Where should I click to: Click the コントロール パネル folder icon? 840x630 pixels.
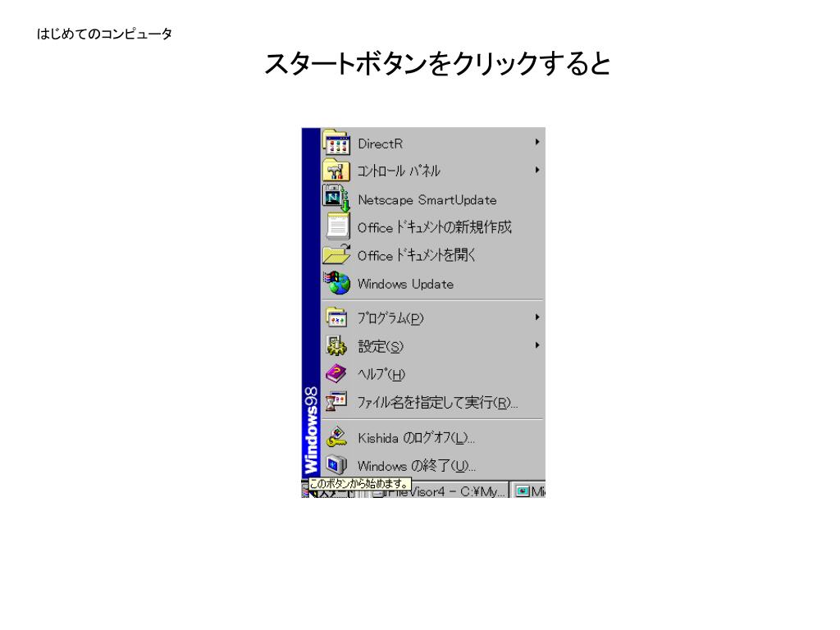336,171
